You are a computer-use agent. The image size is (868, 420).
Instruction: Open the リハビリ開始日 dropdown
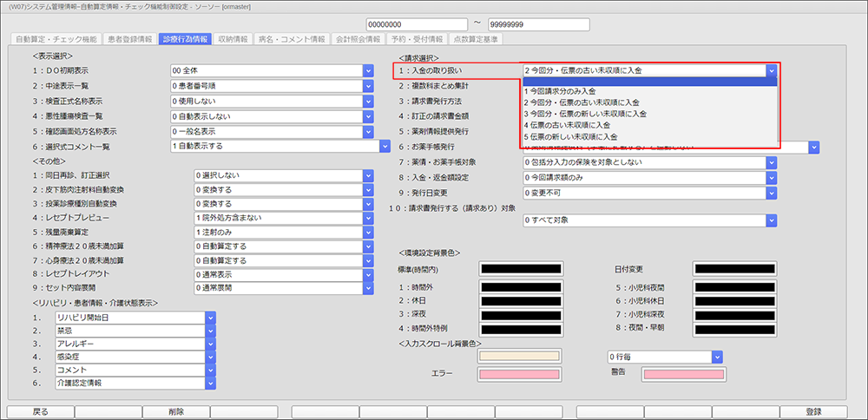210,318
